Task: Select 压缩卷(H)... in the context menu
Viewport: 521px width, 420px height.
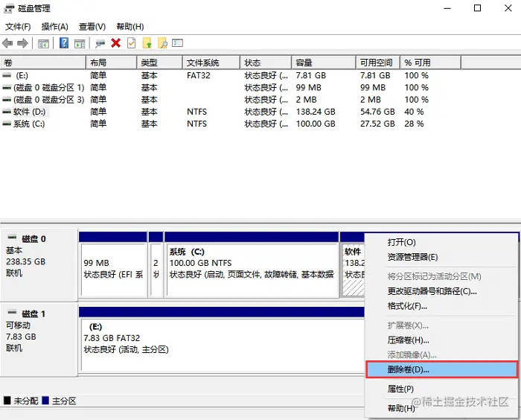Action: point(441,340)
